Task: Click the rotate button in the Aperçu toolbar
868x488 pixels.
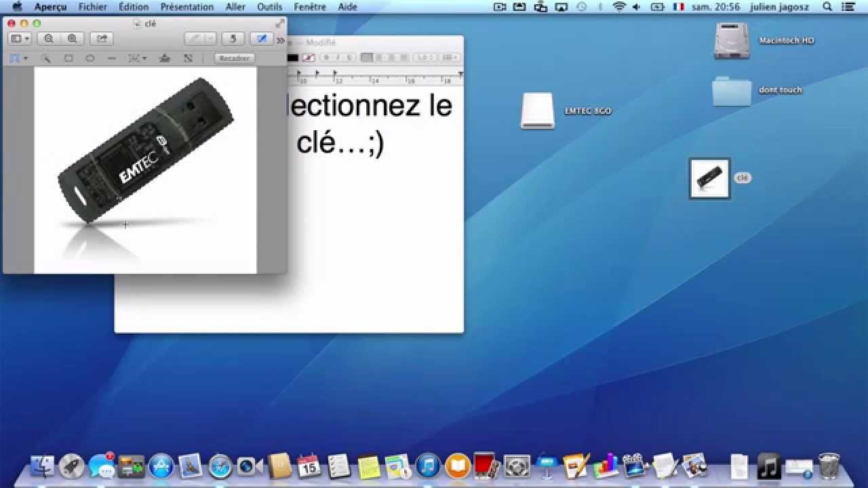Action: (x=233, y=39)
